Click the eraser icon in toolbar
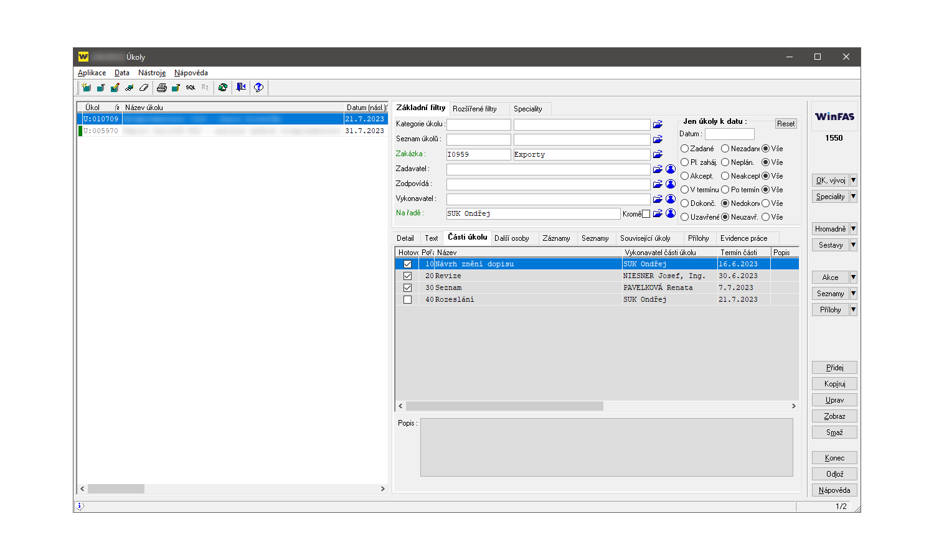 [144, 88]
